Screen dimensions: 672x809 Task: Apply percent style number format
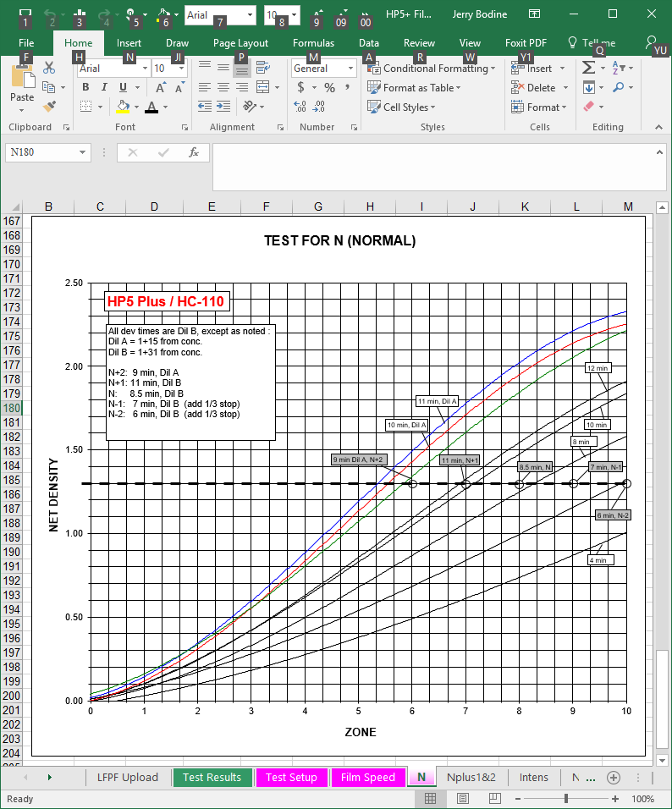point(328,87)
